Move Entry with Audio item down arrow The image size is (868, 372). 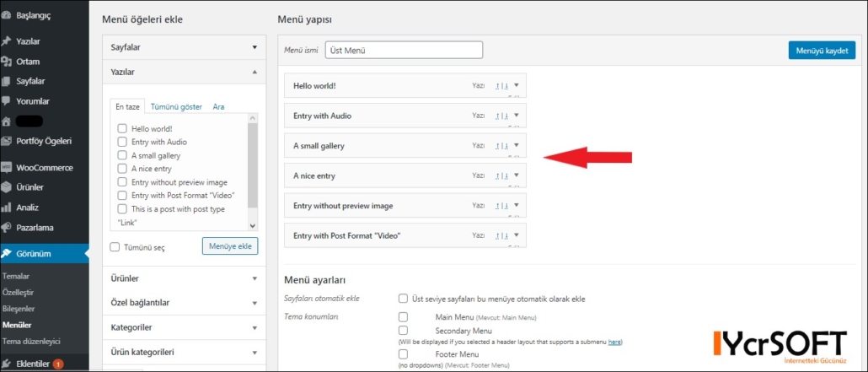[x=506, y=116]
